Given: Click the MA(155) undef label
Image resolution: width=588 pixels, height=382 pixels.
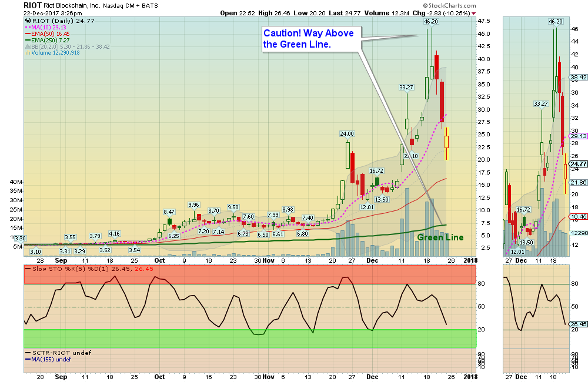Looking at the screenshot, I should click(51, 360).
